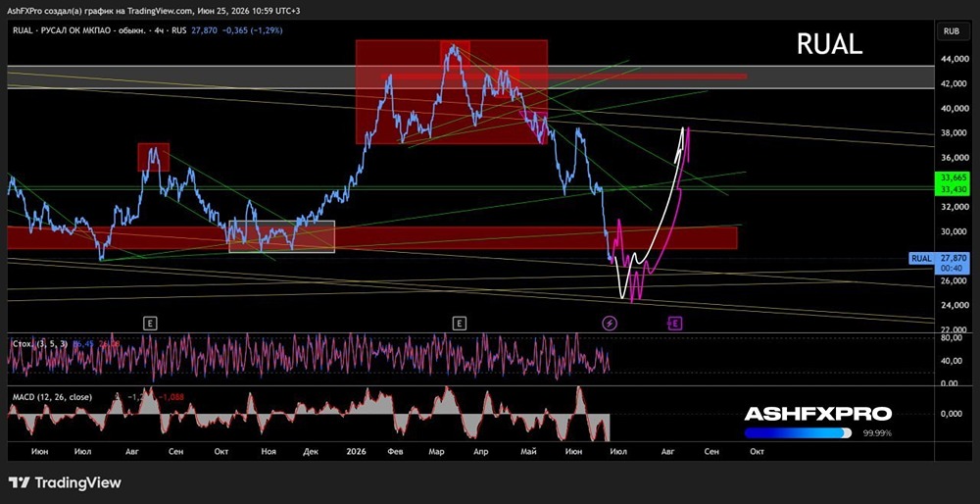Select the white rectangle drawing around November
980x504 pixels.
[x=282, y=236]
